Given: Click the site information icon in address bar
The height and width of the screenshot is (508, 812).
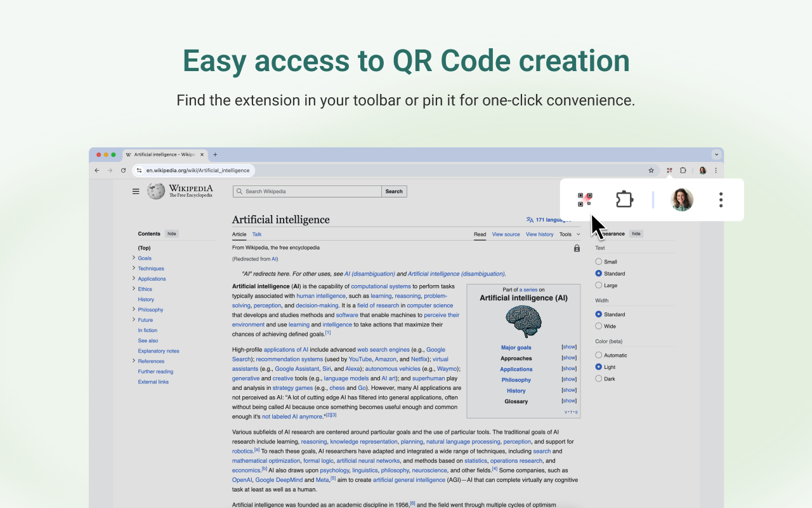Looking at the screenshot, I should coord(138,170).
